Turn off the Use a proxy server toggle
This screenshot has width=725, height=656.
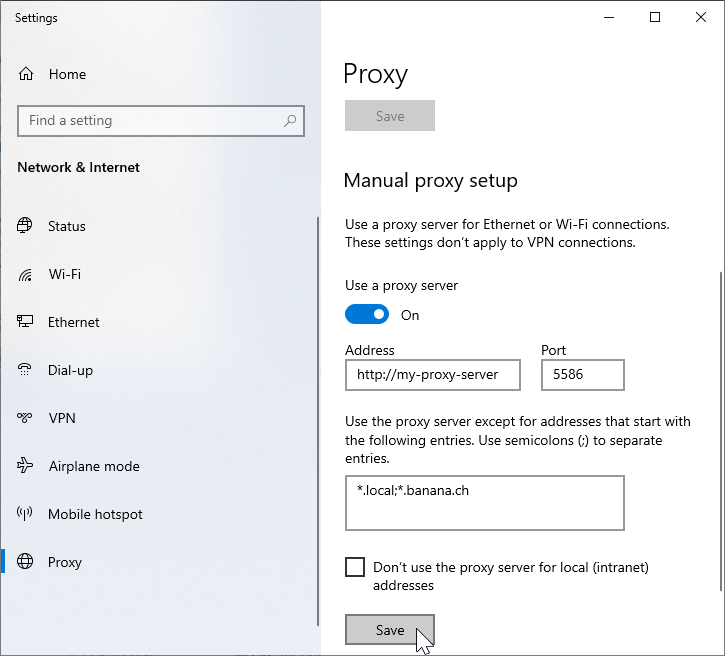(367, 315)
